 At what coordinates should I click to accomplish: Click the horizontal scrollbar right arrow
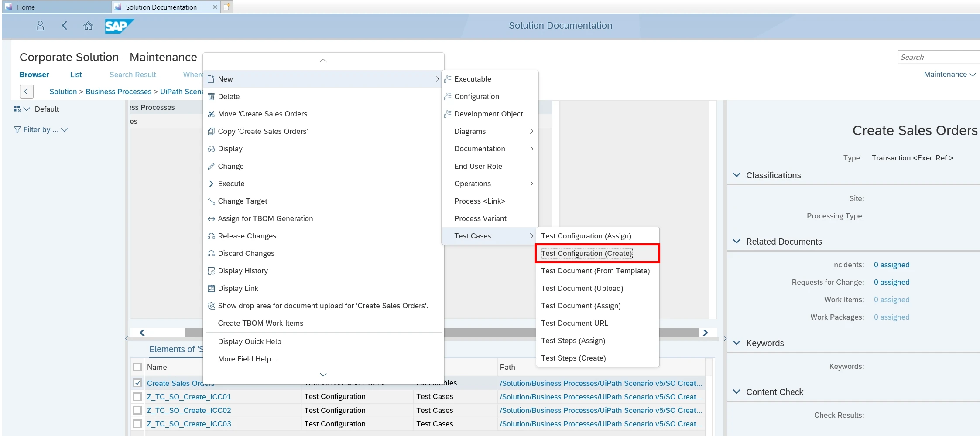[705, 333]
